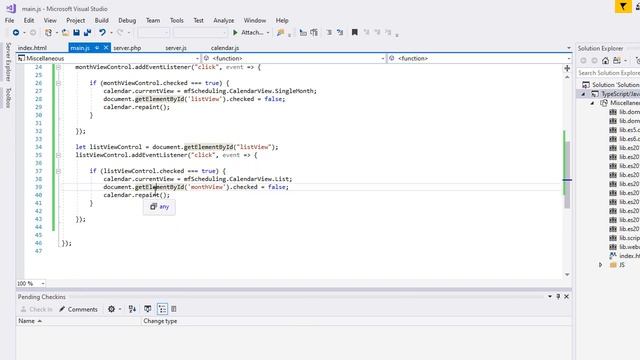Click the Save All icon

tap(87, 32)
